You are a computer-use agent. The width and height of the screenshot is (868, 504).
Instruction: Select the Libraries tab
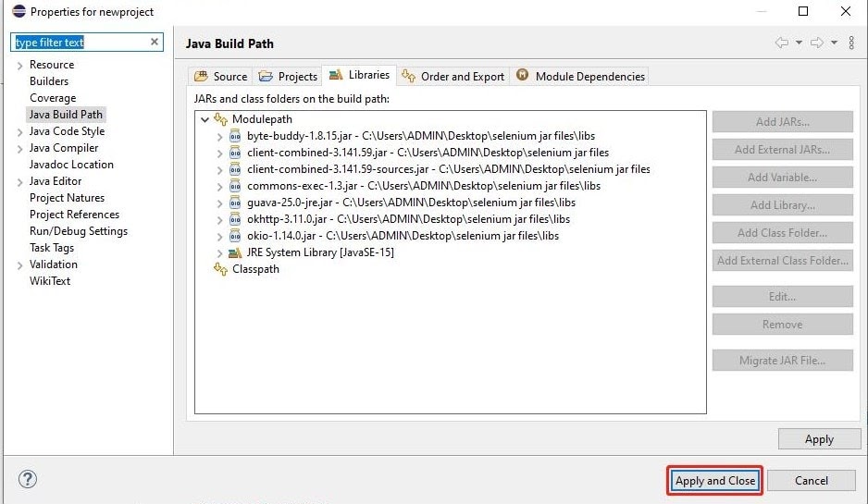(359, 75)
